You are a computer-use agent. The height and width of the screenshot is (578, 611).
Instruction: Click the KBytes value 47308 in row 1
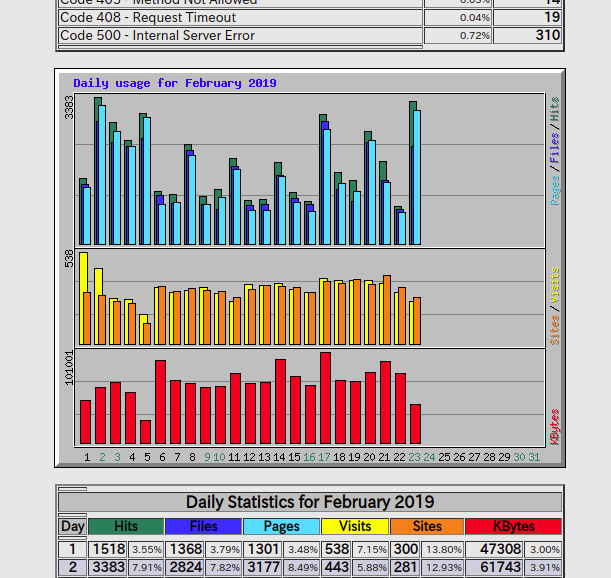coord(500,549)
